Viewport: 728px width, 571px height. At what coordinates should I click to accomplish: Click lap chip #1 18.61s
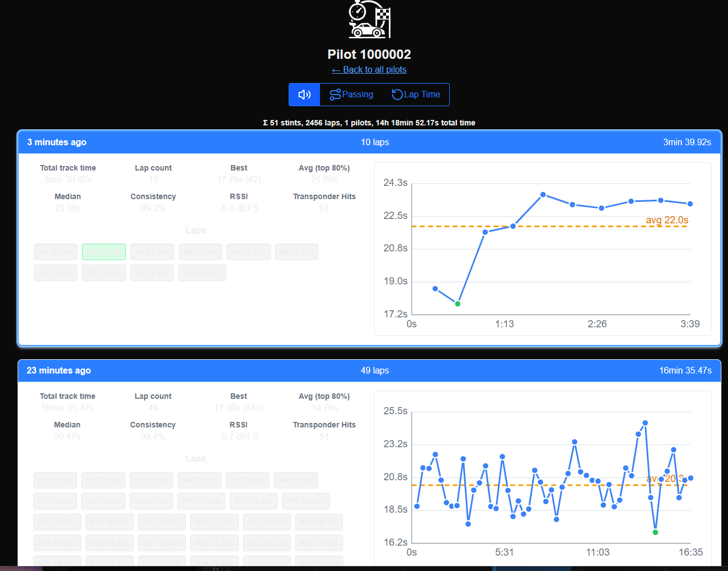click(x=56, y=252)
